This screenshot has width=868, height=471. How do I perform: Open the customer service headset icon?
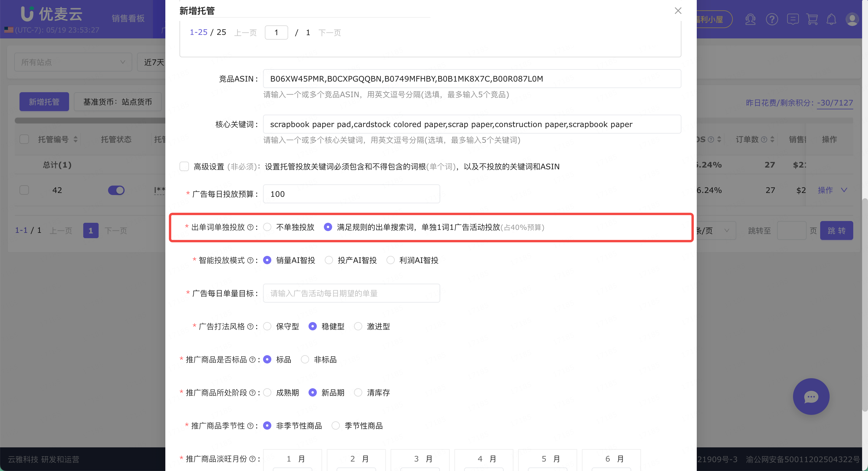pyautogui.click(x=750, y=19)
